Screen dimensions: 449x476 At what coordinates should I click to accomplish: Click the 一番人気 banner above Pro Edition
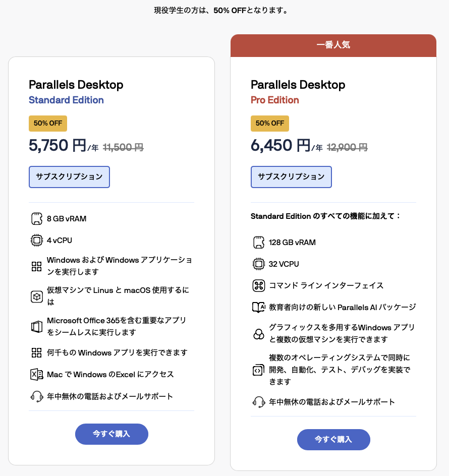point(333,45)
